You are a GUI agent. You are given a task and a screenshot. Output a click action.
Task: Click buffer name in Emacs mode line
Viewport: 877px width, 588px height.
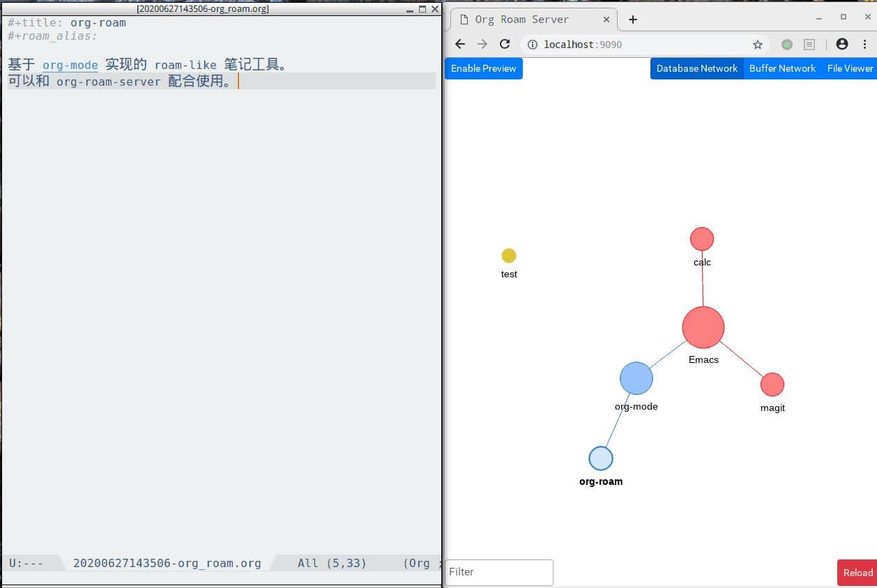[x=167, y=563]
